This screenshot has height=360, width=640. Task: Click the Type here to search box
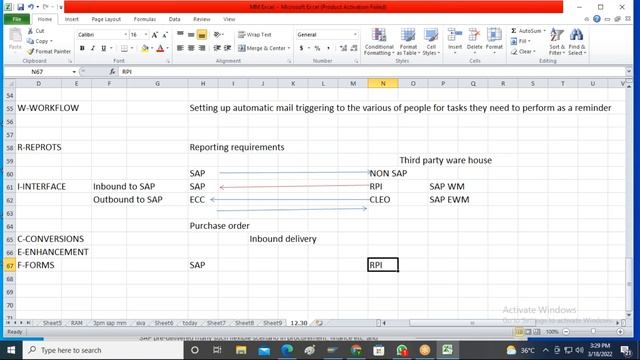(x=103, y=350)
